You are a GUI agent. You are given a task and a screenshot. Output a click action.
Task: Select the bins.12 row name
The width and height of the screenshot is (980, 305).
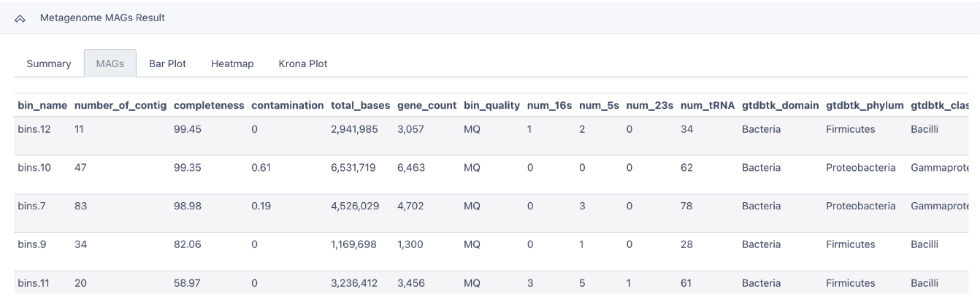pos(34,129)
